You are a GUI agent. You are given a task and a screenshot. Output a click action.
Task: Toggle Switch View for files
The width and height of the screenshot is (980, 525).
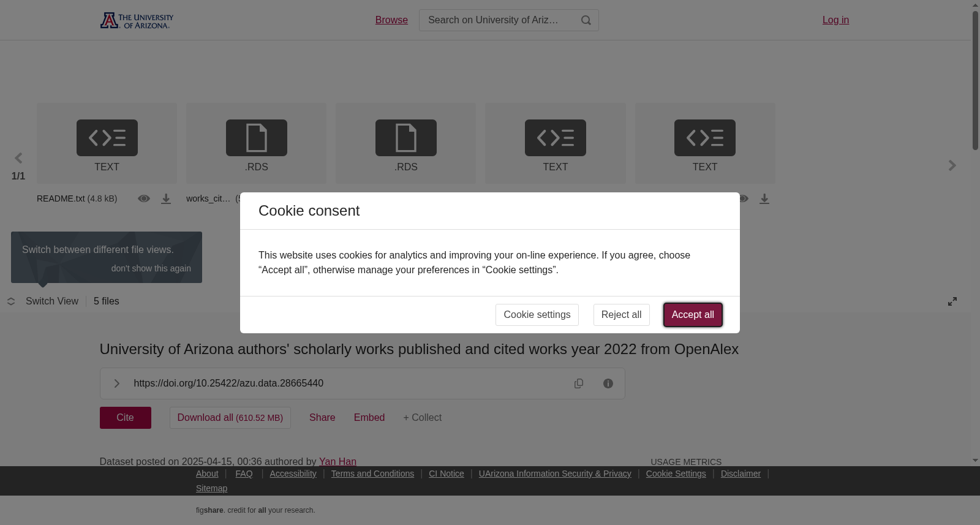point(43,301)
